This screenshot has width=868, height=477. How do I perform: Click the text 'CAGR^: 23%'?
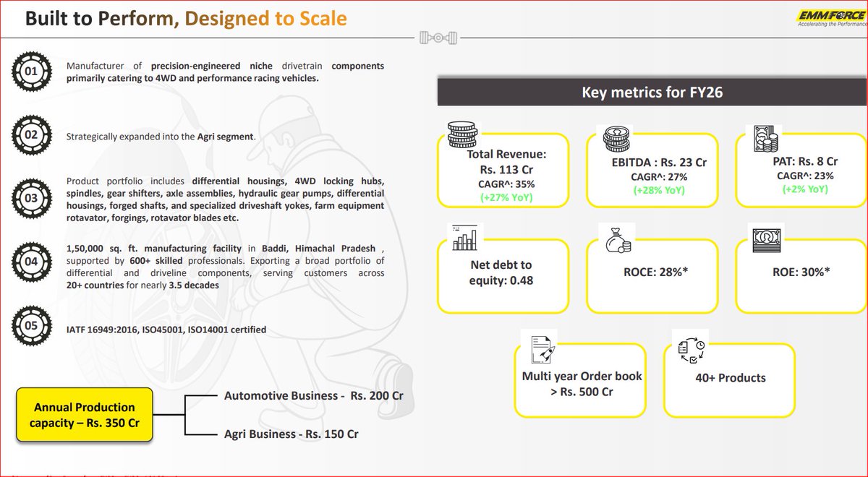[805, 176]
